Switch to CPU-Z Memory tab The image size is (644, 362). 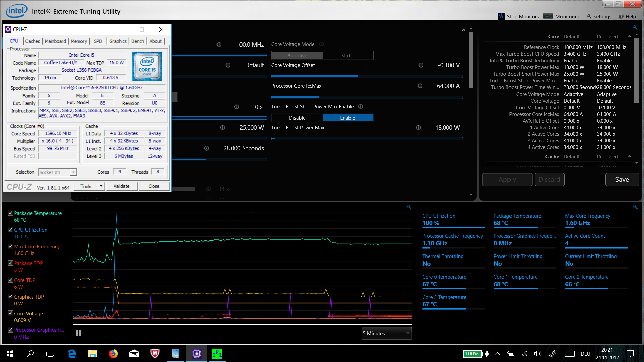[79, 41]
